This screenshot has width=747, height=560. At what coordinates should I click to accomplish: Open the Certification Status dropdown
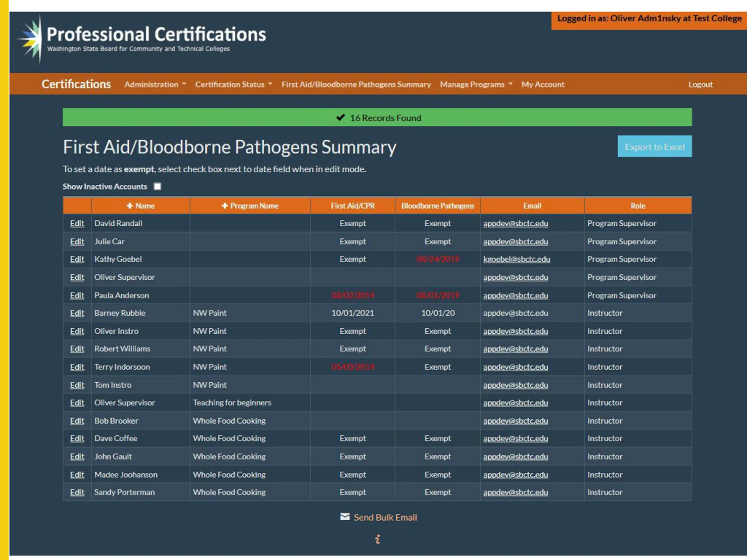pyautogui.click(x=234, y=84)
